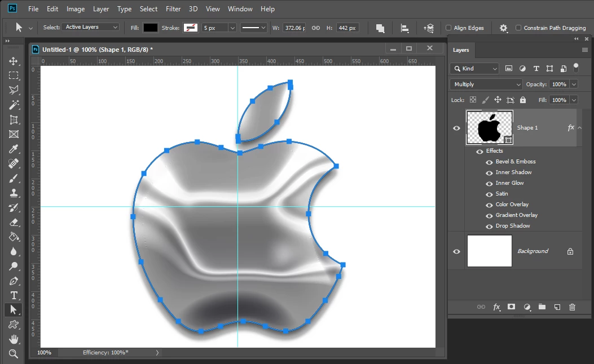594x364 pixels.
Task: Enable the Align Edges checkbox
Action: click(448, 28)
